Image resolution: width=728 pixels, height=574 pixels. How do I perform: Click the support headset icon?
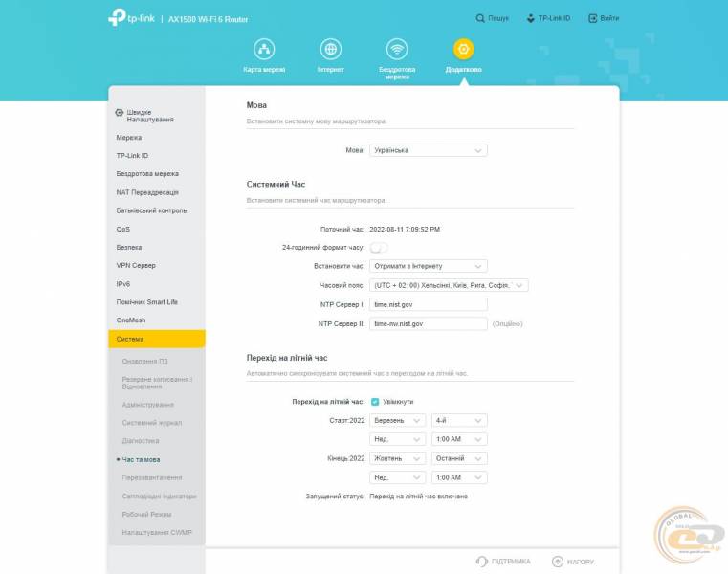tap(482, 562)
